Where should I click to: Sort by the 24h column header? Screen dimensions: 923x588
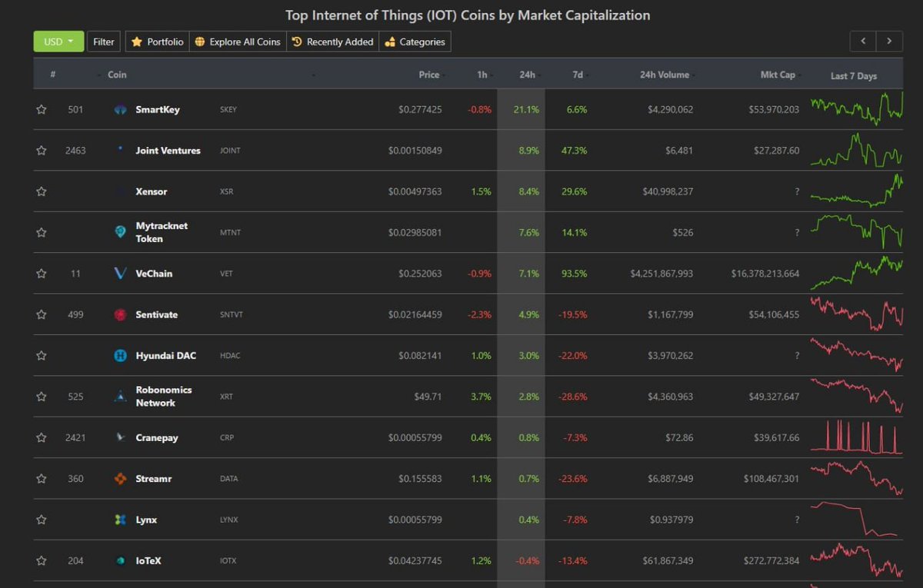pos(527,75)
